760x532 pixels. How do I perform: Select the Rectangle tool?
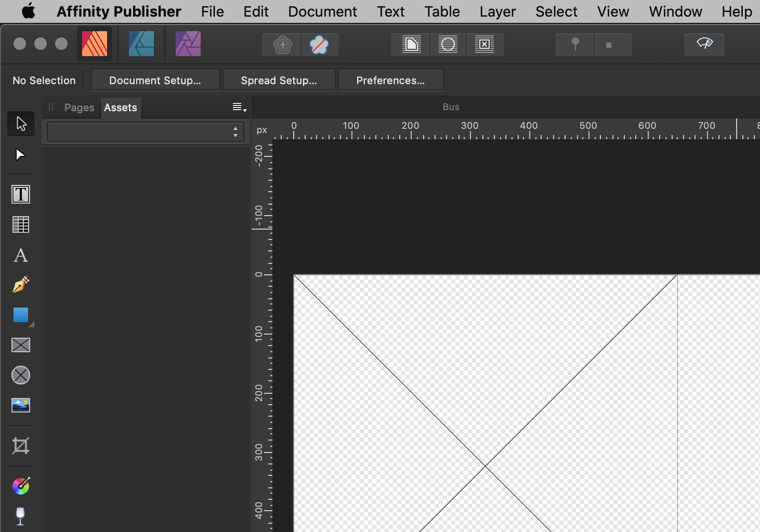tap(20, 315)
